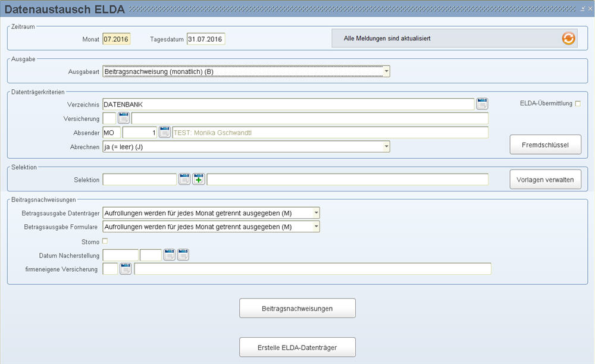Click firmeneigene Versicherung code field
Screen dimensions: 595x364
click(110, 269)
